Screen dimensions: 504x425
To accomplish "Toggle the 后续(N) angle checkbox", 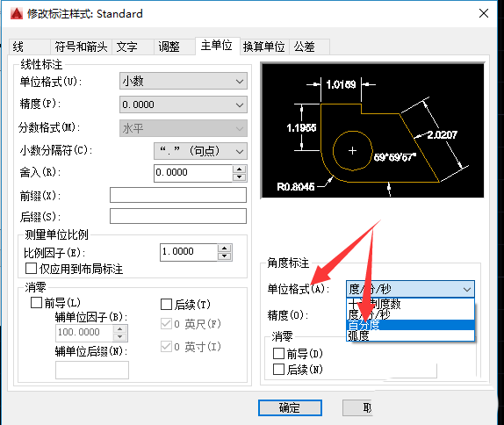I will (x=278, y=369).
